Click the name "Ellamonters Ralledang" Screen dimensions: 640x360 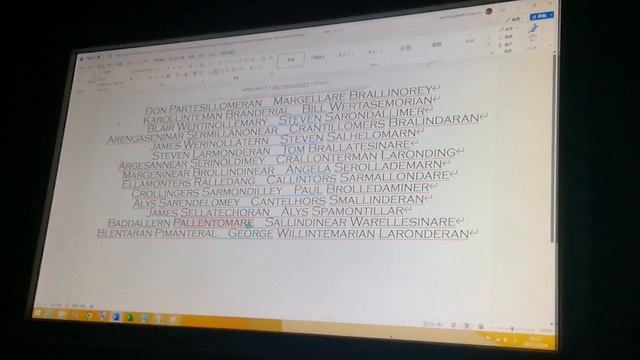[x=189, y=182]
